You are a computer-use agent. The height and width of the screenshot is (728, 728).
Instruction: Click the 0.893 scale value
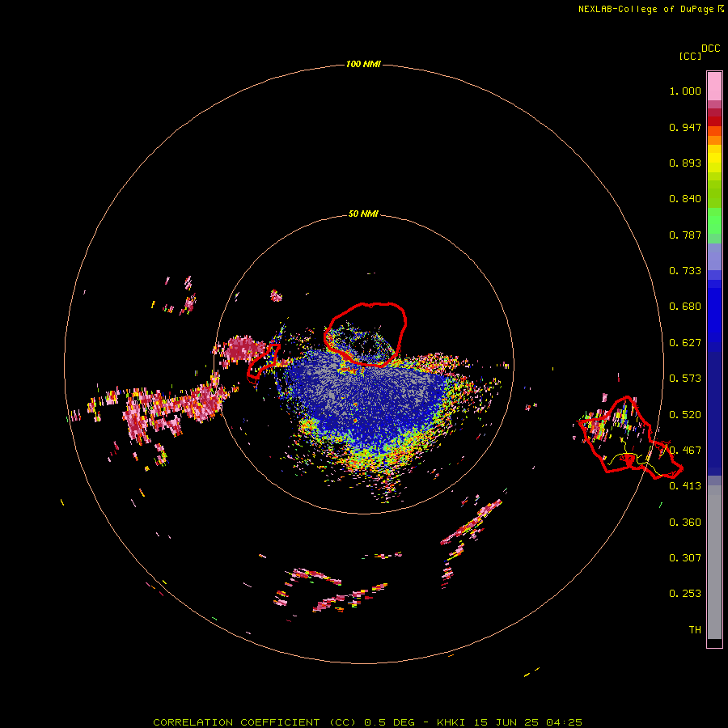tap(685, 163)
